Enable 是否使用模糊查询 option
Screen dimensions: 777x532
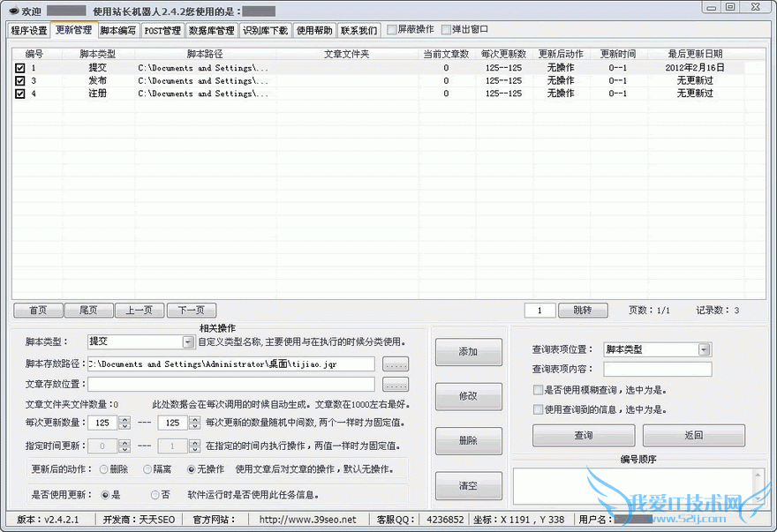[x=537, y=389]
